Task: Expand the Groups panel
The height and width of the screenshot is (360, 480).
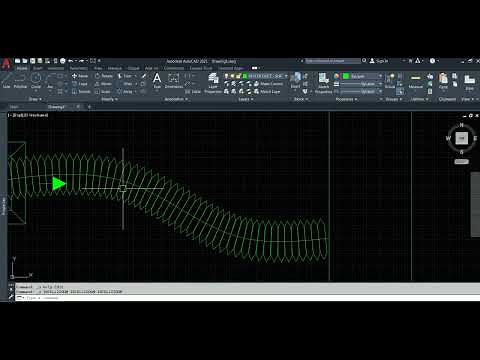Action: click(x=394, y=99)
